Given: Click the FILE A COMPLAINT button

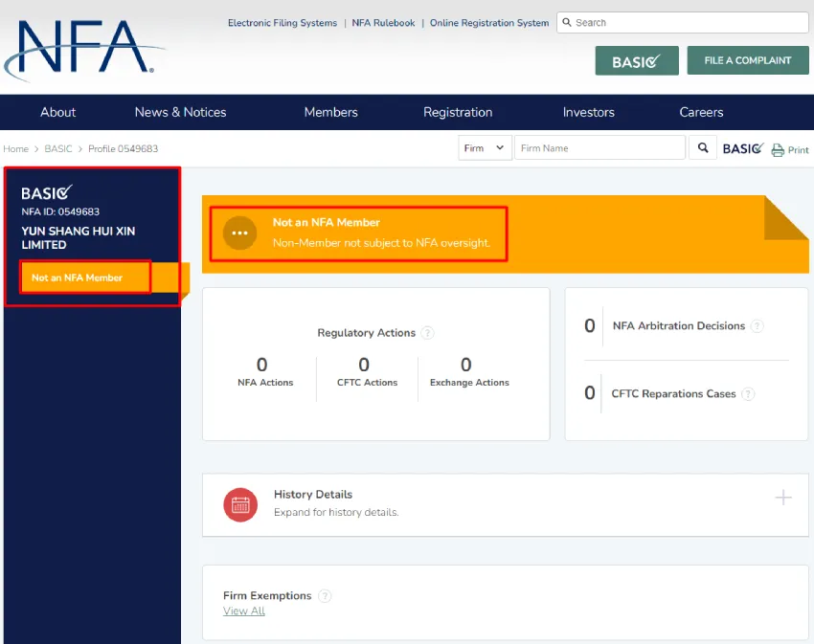Looking at the screenshot, I should click(x=748, y=60).
